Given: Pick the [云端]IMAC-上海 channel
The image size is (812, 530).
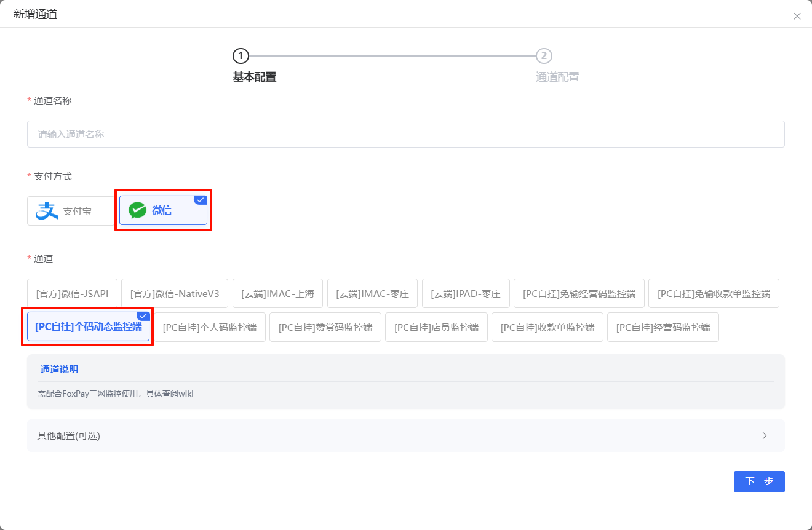Looking at the screenshot, I should click(277, 293).
